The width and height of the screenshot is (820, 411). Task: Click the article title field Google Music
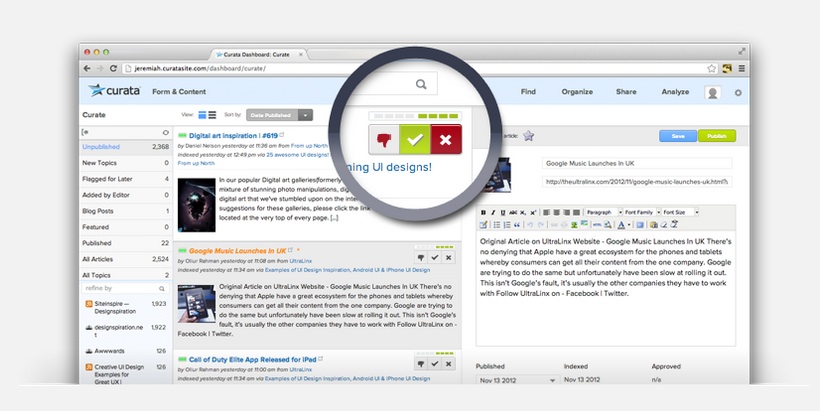[x=637, y=163]
